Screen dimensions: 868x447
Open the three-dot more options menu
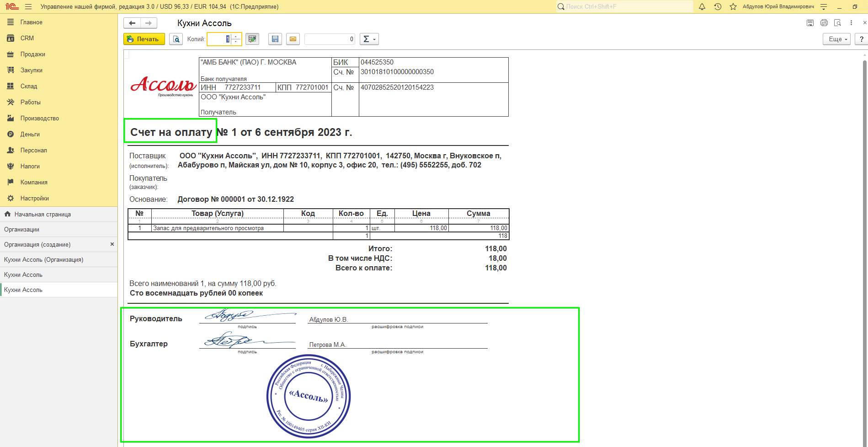[x=851, y=23]
